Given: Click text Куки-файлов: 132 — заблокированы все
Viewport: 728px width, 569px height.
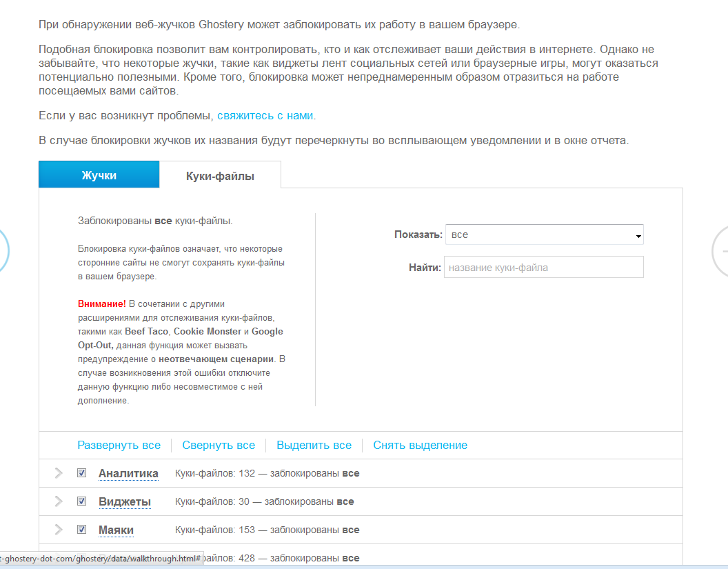Looking at the screenshot, I should (x=267, y=473).
